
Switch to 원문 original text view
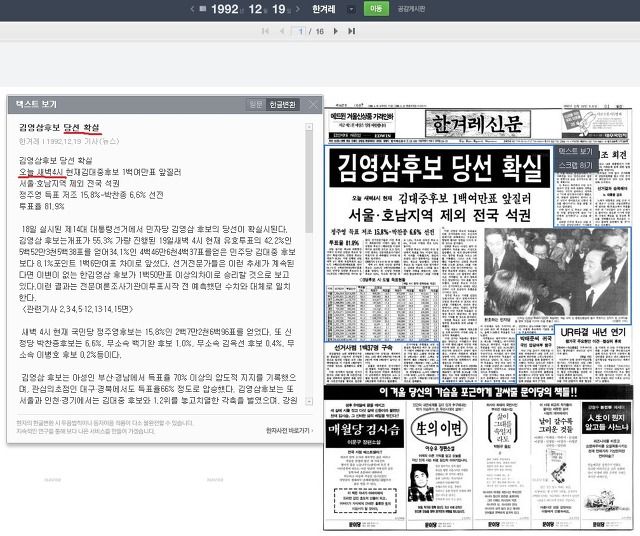click(256, 105)
